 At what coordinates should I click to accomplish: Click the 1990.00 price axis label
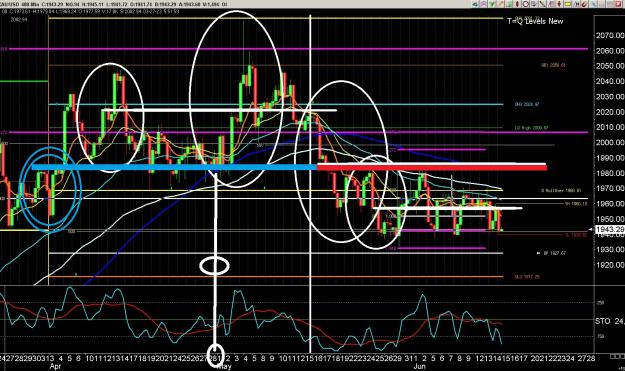tap(610, 158)
